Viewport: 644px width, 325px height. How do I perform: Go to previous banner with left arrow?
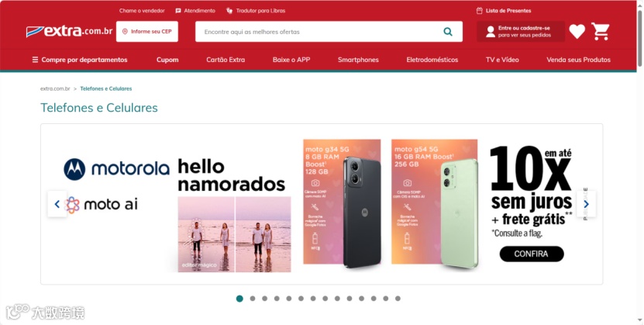(x=57, y=204)
